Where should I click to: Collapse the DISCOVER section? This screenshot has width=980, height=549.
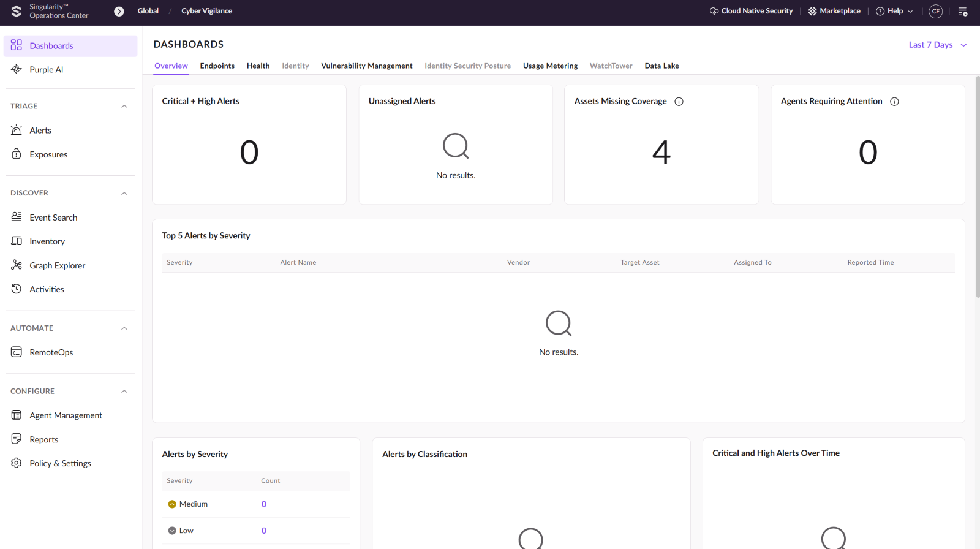pyautogui.click(x=124, y=193)
